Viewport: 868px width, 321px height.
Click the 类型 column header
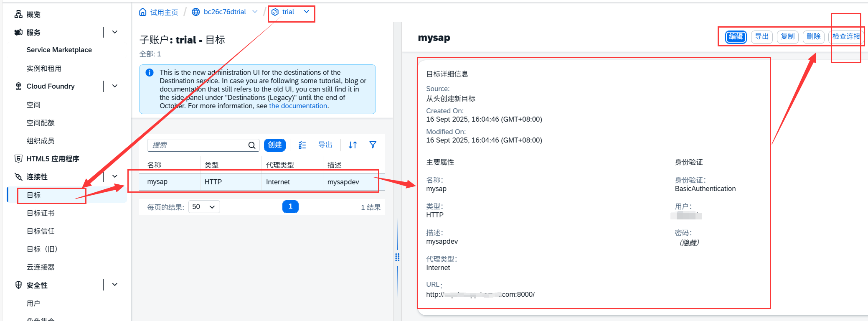211,165
